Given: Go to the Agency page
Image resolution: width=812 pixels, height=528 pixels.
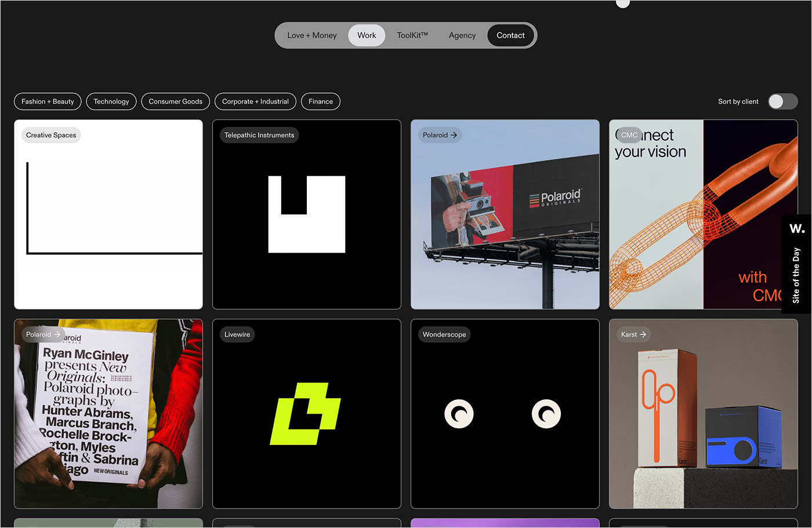Looking at the screenshot, I should 462,35.
